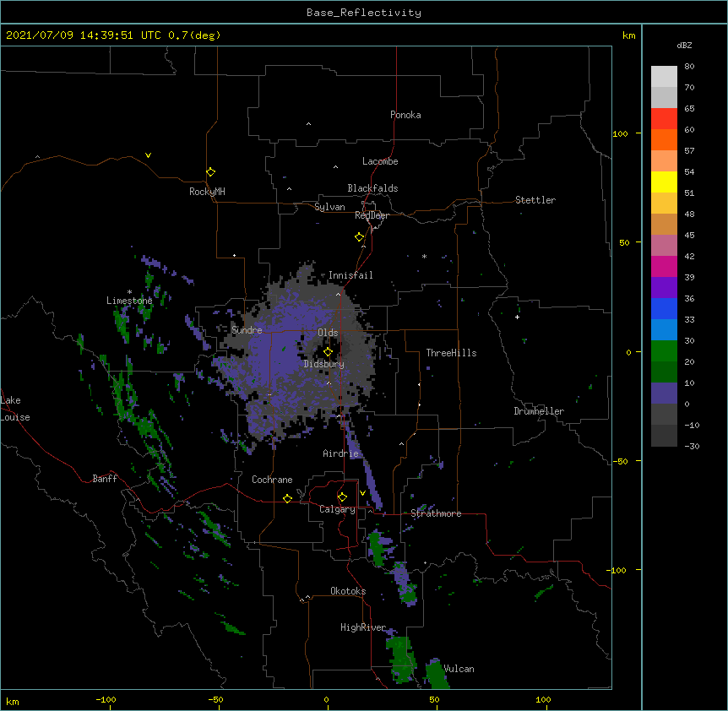728x711 pixels.
Task: Click the Innisfail label
Action: click(x=350, y=275)
